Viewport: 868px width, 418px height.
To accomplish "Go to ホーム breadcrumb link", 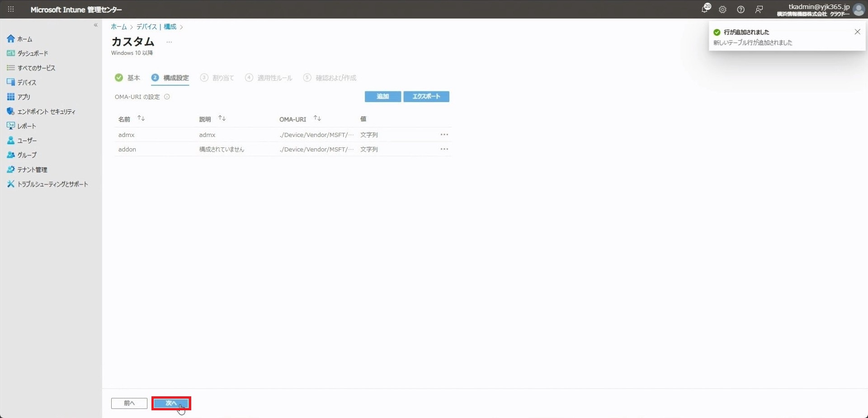I will [118, 27].
